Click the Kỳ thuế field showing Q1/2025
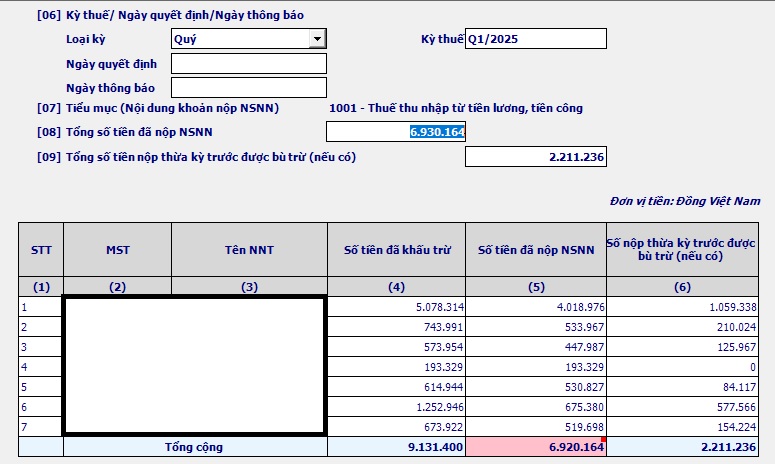The width and height of the screenshot is (775, 464). pos(536,39)
